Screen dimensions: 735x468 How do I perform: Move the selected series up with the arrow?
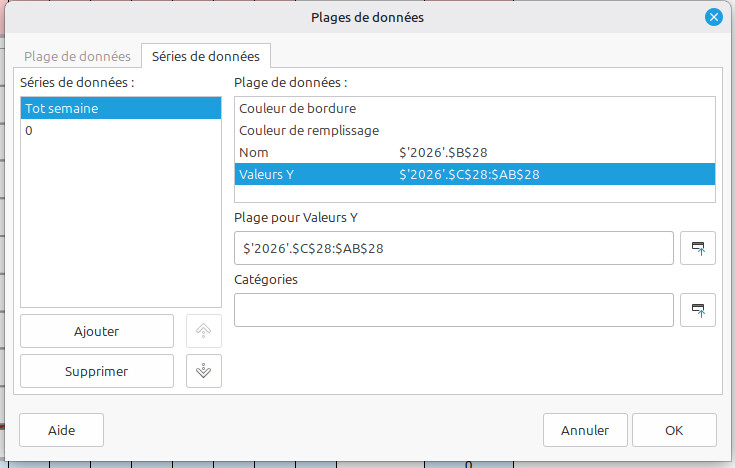click(204, 331)
